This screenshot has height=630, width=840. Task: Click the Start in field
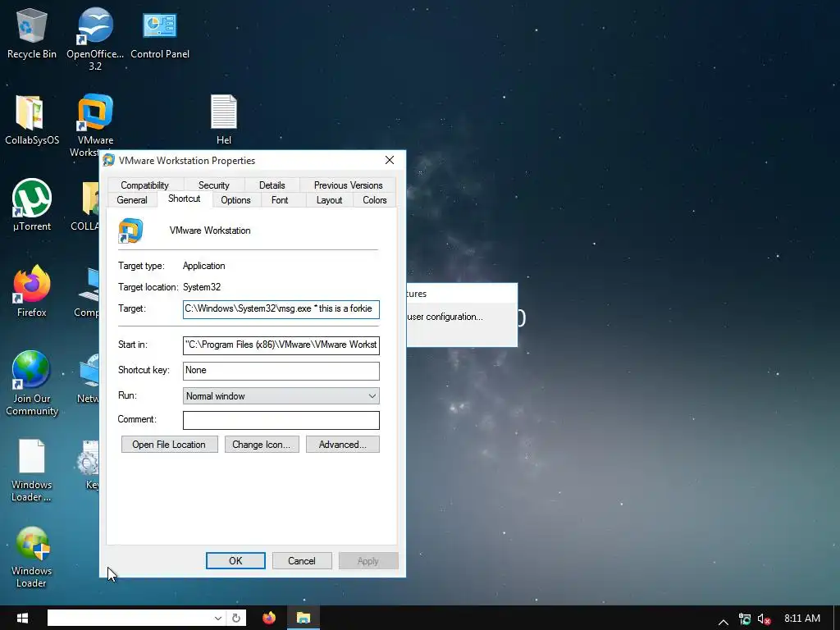coord(281,345)
